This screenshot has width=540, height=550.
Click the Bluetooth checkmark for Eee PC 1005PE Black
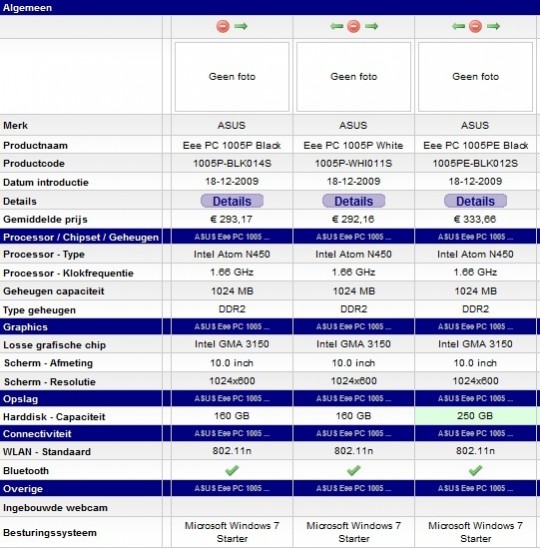point(475,470)
